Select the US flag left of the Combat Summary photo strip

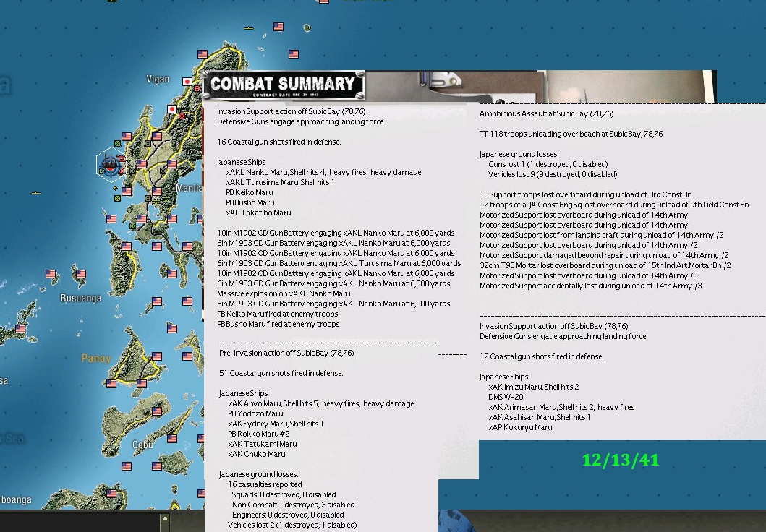294,54
